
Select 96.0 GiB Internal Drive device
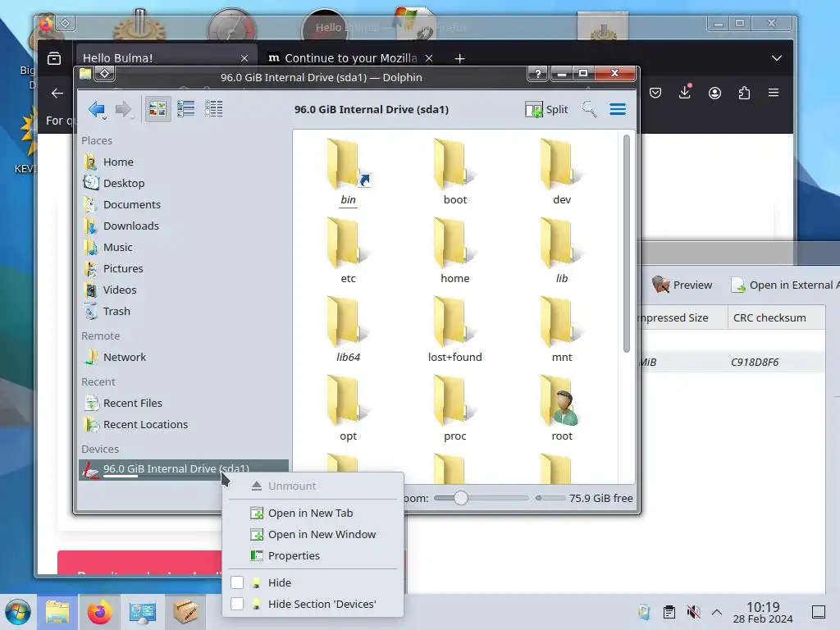[184, 469]
